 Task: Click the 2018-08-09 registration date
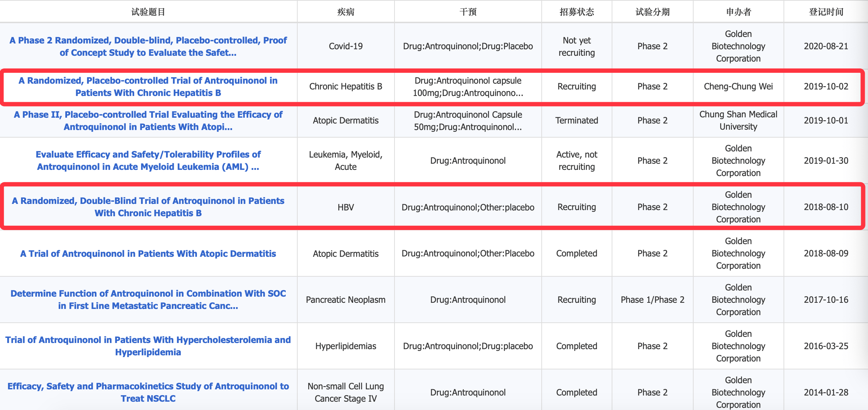826,254
